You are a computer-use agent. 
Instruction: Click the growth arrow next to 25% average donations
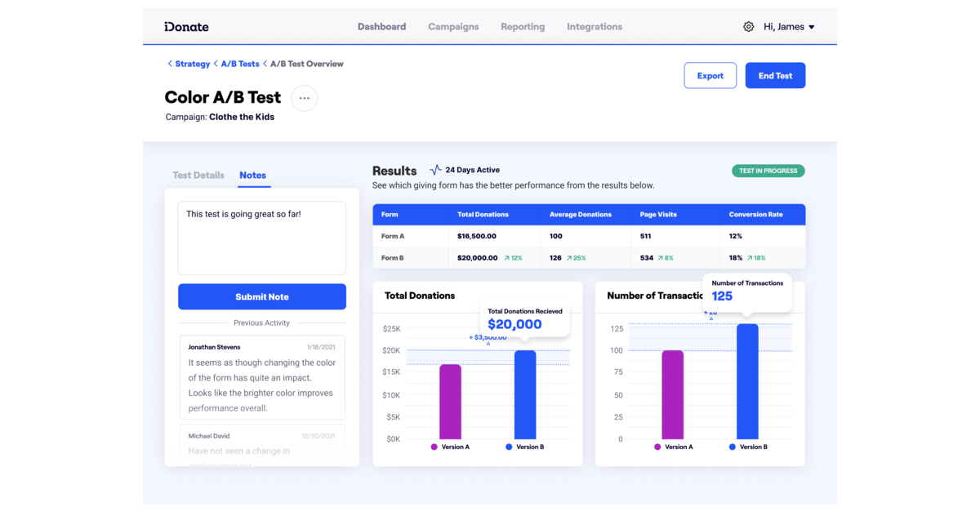click(568, 257)
